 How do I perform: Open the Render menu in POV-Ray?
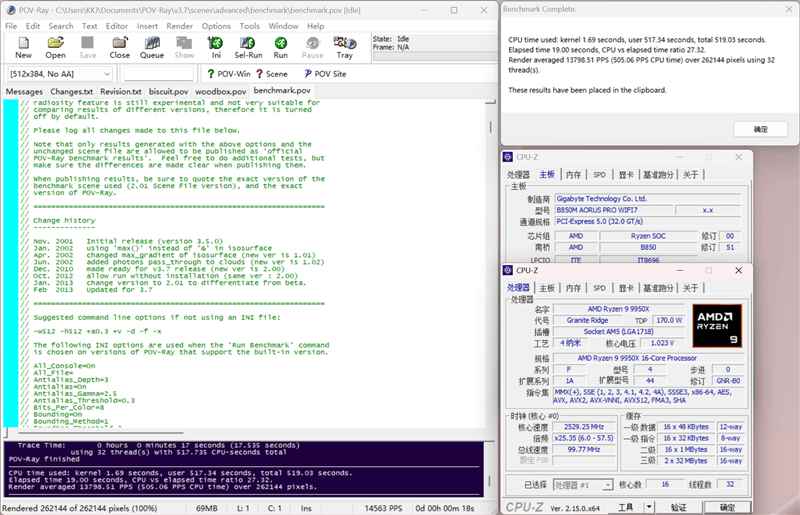179,25
